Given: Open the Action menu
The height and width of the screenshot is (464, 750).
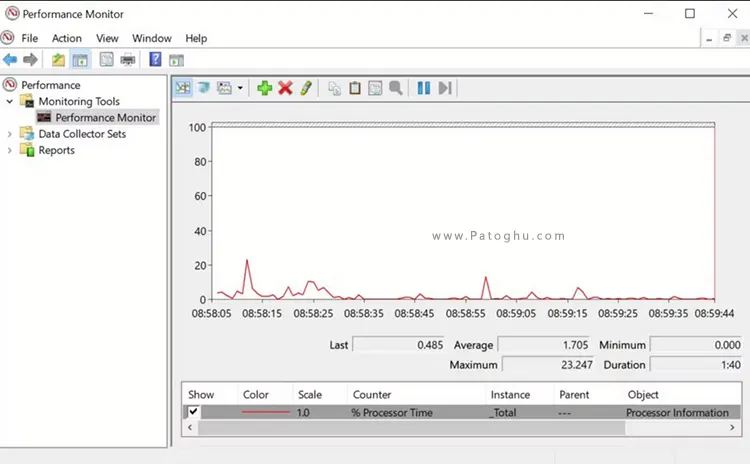Looking at the screenshot, I should (67, 38).
